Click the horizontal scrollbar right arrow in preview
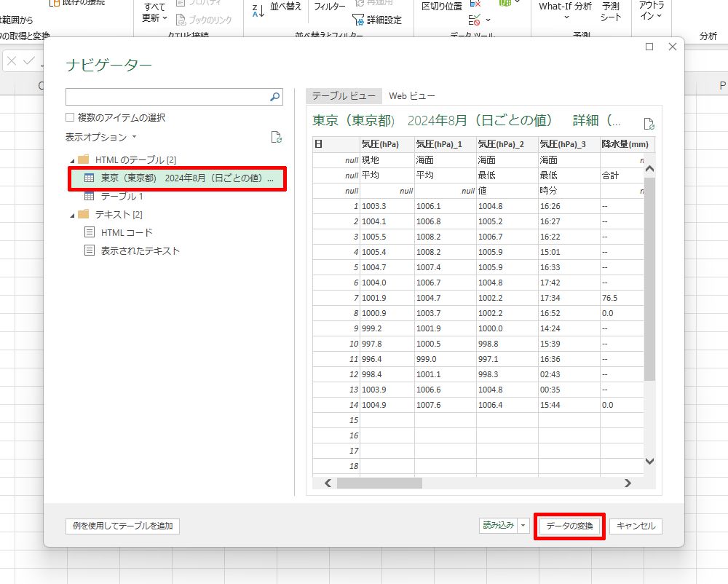Viewport: 728px width, 584px height. click(628, 483)
